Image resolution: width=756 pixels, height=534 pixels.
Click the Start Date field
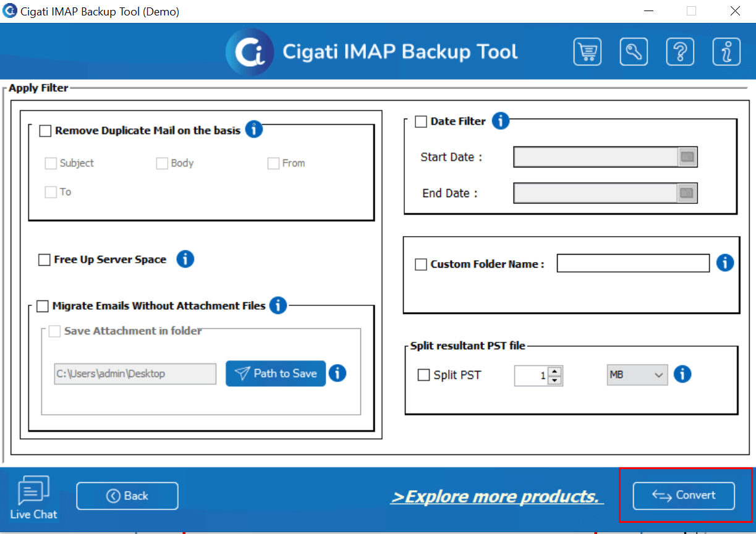click(x=597, y=157)
